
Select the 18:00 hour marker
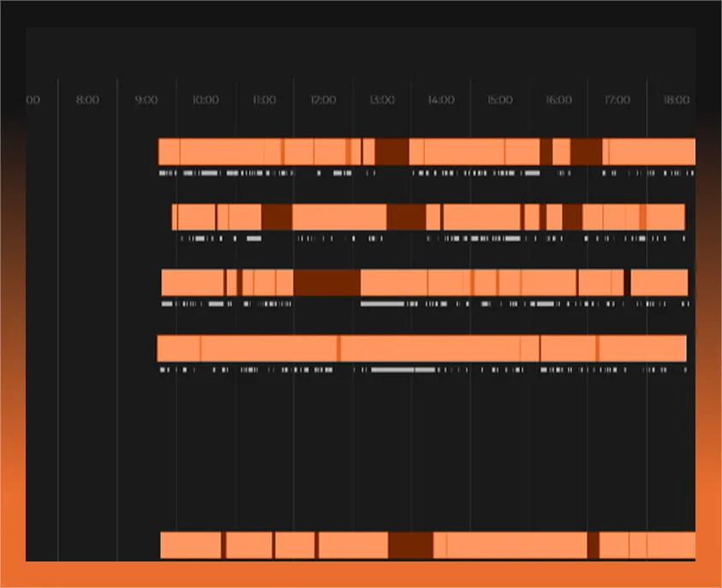coord(676,100)
